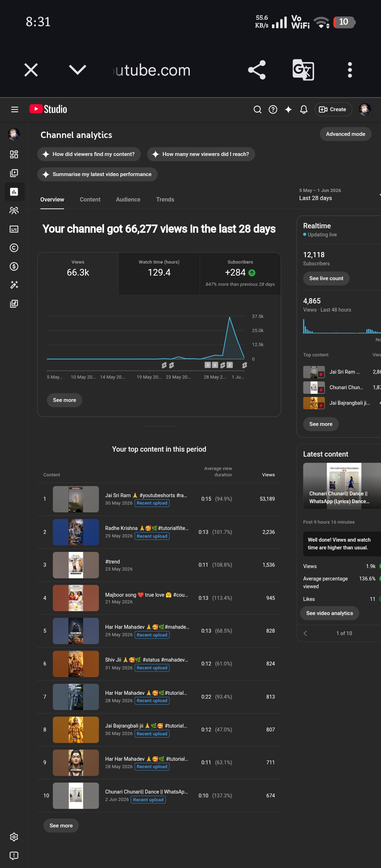Click See more under the views chart
381x868 pixels.
65,400
